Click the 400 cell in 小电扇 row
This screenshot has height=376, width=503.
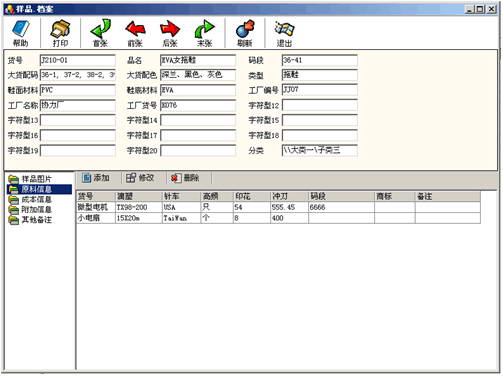tap(290, 218)
